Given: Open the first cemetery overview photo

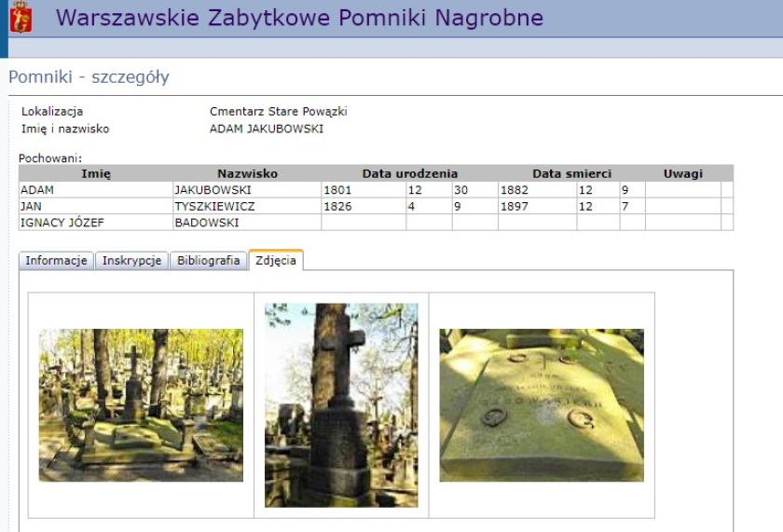Looking at the screenshot, I should [x=141, y=404].
